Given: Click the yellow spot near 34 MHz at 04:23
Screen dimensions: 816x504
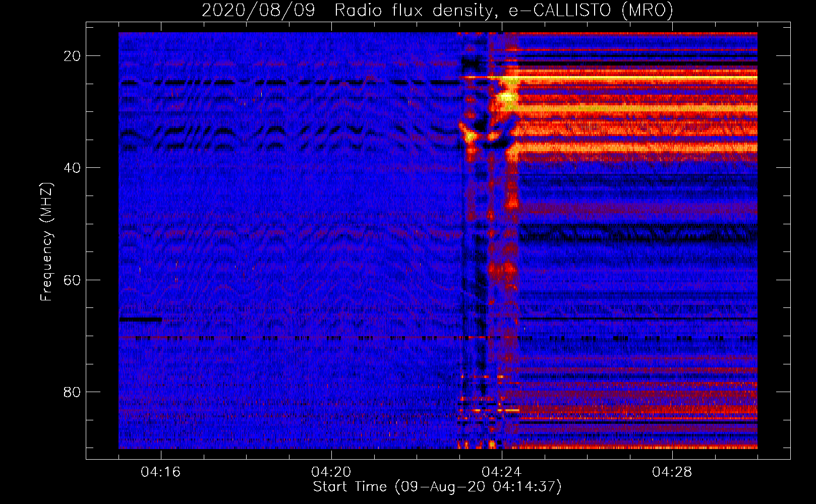Looking at the screenshot, I should (471, 136).
